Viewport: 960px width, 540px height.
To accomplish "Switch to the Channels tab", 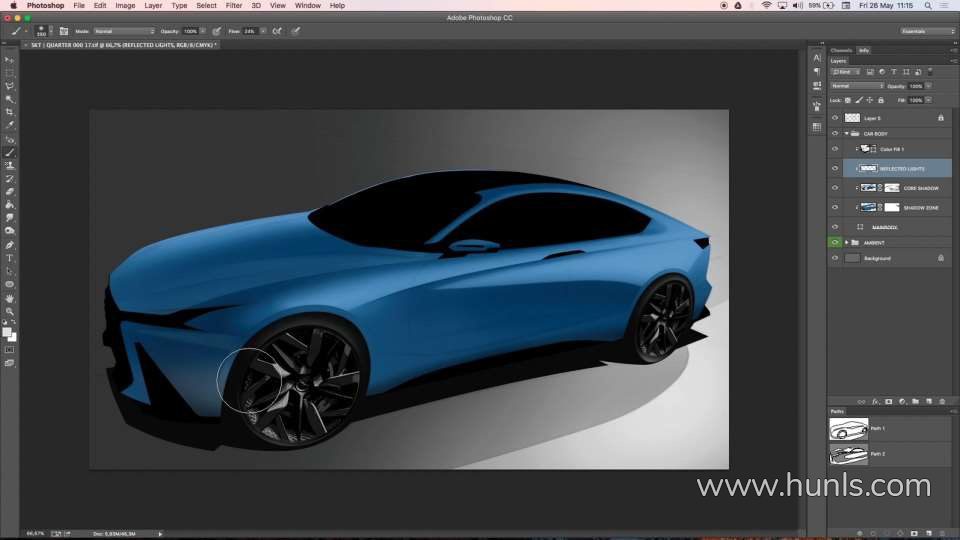I will coord(841,50).
